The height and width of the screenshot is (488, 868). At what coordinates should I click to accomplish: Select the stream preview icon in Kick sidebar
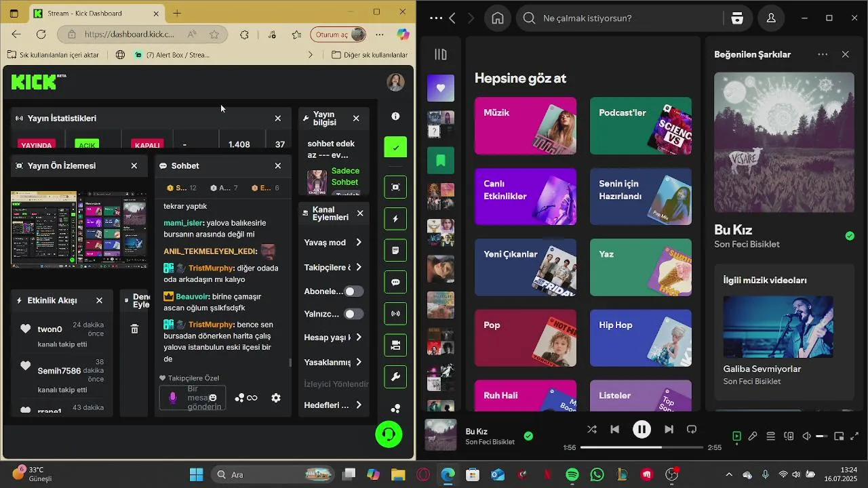coord(395,187)
